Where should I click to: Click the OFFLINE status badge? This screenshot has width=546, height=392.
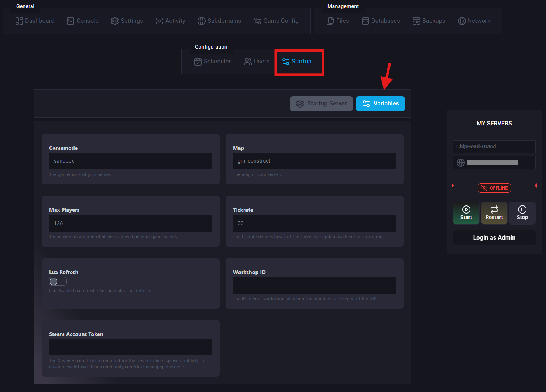click(494, 188)
